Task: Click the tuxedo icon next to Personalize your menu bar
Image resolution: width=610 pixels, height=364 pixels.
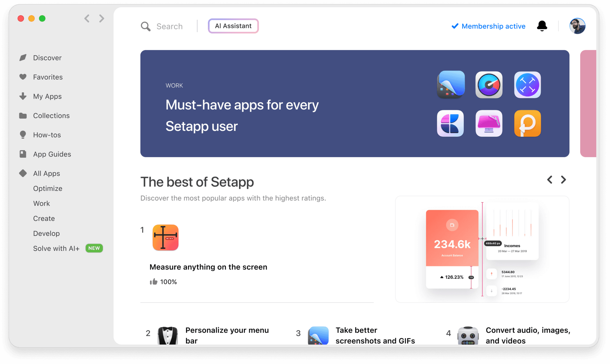Action: pyautogui.click(x=167, y=335)
